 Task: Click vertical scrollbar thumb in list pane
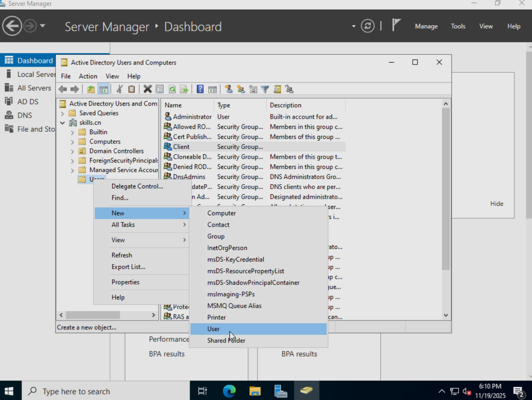pyautogui.click(x=446, y=189)
